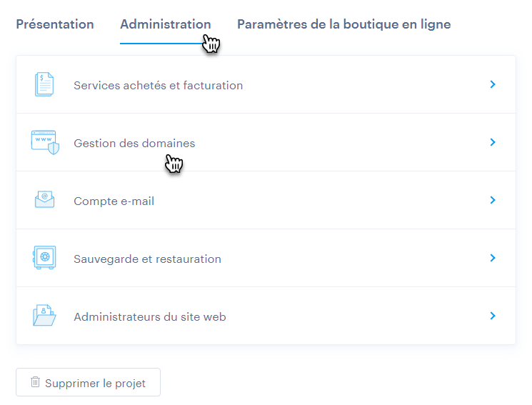Click the trash can icon
The width and height of the screenshot is (532, 405).
[36, 382]
